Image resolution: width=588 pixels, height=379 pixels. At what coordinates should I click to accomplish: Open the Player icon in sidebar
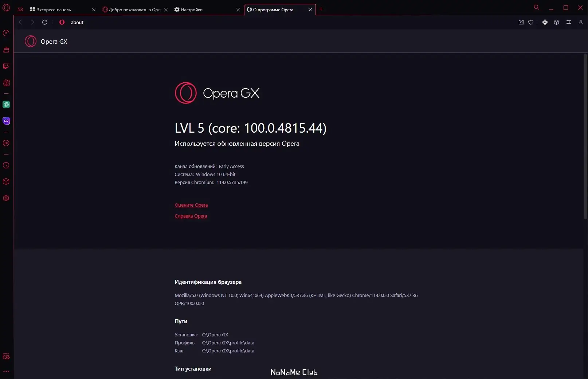pyautogui.click(x=6, y=143)
